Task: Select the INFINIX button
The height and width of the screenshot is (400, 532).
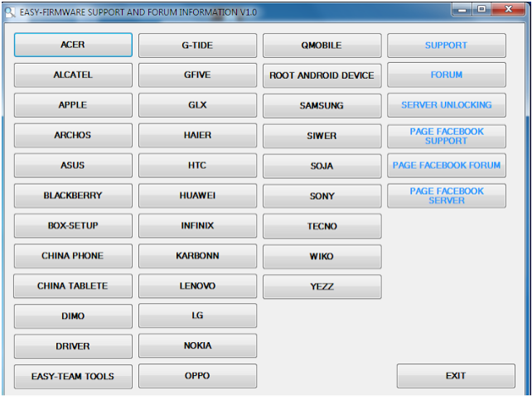Action: [197, 226]
